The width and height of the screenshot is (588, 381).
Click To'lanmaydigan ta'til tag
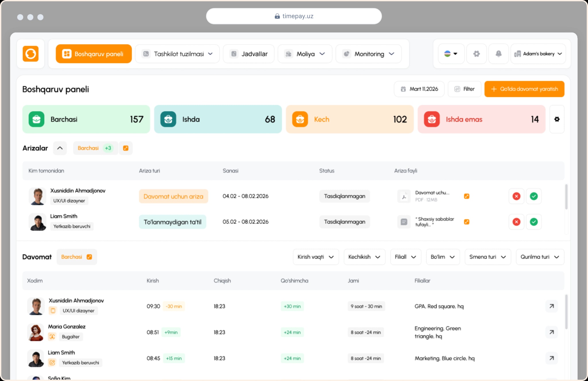tap(173, 222)
